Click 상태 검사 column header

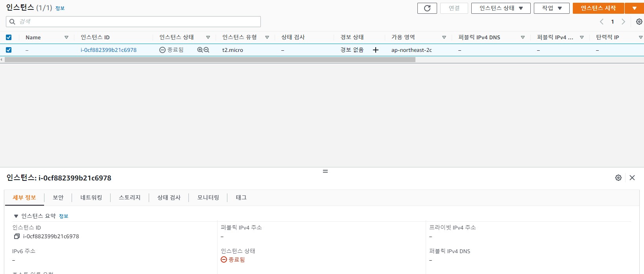293,37
